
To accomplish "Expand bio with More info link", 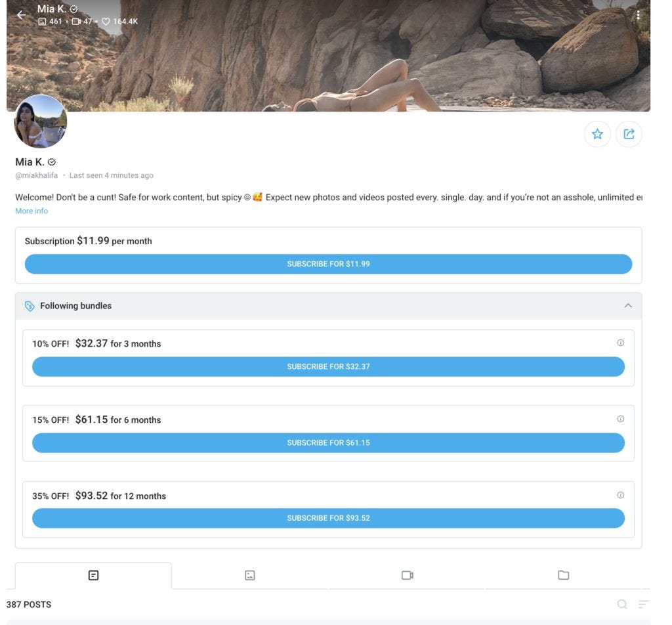I will [x=31, y=211].
